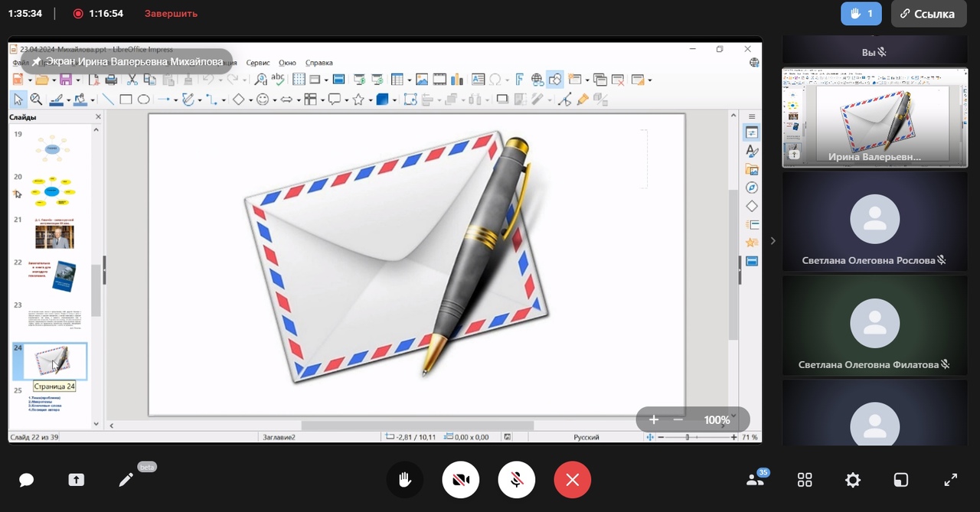
Task: Start screen sharing in the conference
Action: pos(76,480)
